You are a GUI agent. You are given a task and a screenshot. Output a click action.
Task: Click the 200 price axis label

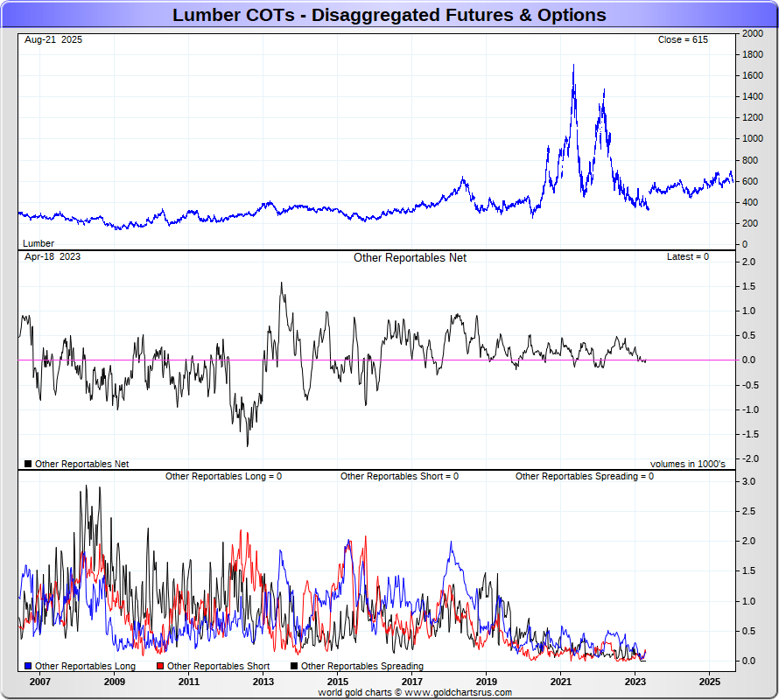coord(750,224)
